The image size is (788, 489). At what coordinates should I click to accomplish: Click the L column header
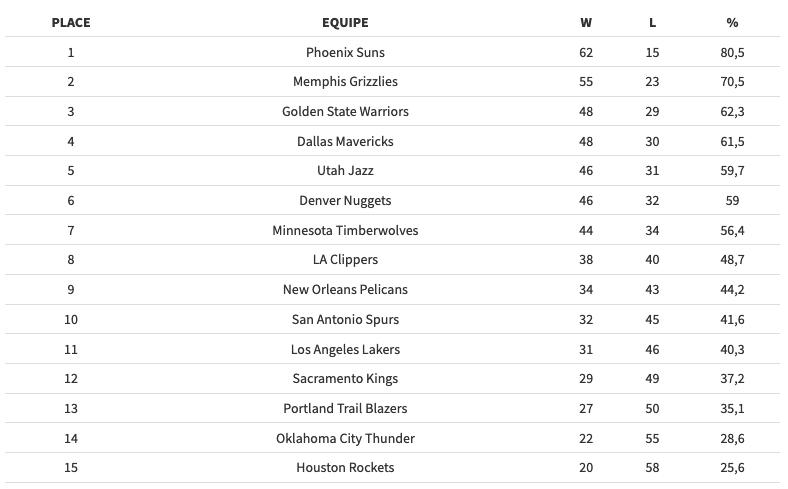652,22
